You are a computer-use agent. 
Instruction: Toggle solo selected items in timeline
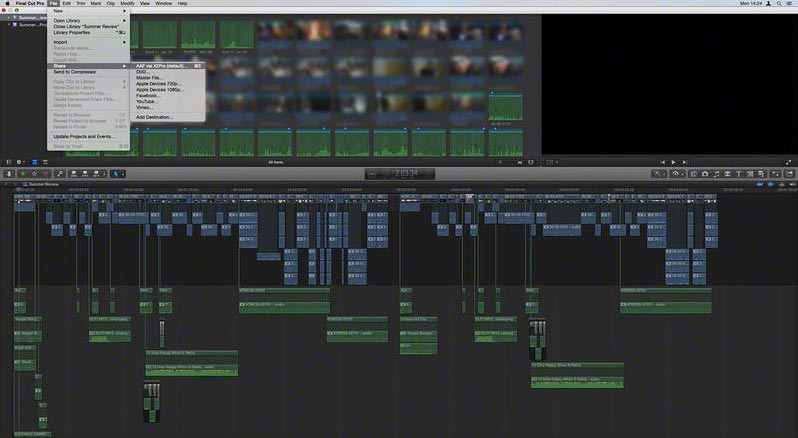coord(782,184)
